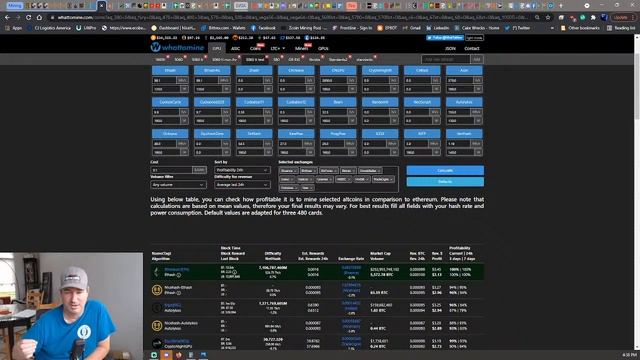Toggle the Zhash algorithm button
This screenshot has height=360, width=640.
254,70
